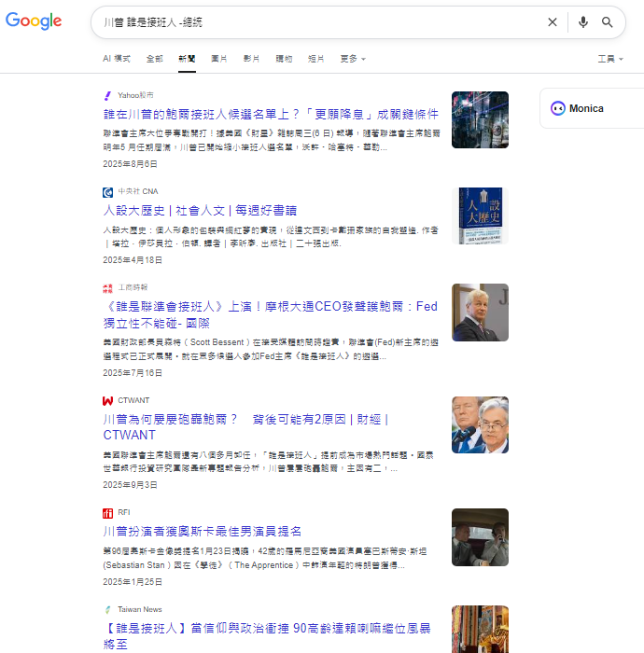
Task: Click the Google logo
Action: [x=35, y=21]
